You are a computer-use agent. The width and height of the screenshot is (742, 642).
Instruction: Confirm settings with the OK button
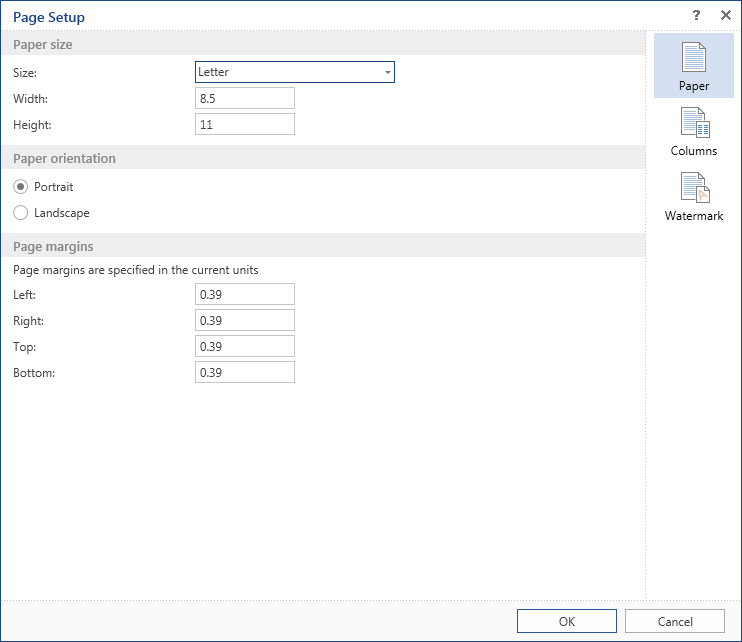566,621
